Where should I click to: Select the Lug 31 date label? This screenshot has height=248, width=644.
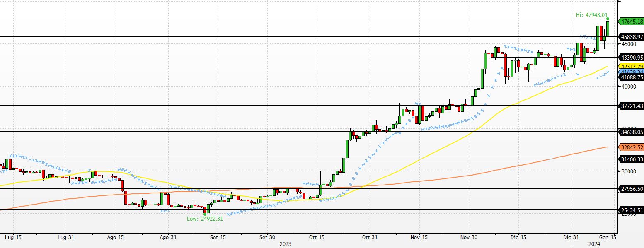click(66, 238)
